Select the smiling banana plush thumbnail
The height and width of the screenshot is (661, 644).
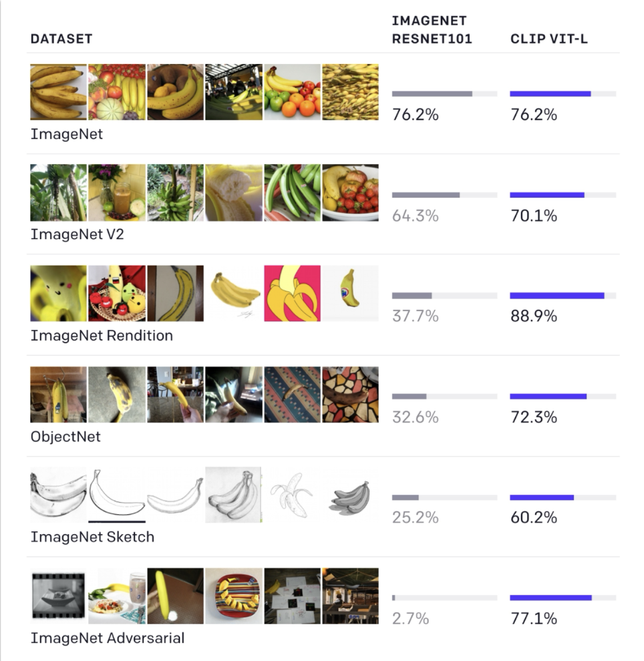(x=58, y=293)
